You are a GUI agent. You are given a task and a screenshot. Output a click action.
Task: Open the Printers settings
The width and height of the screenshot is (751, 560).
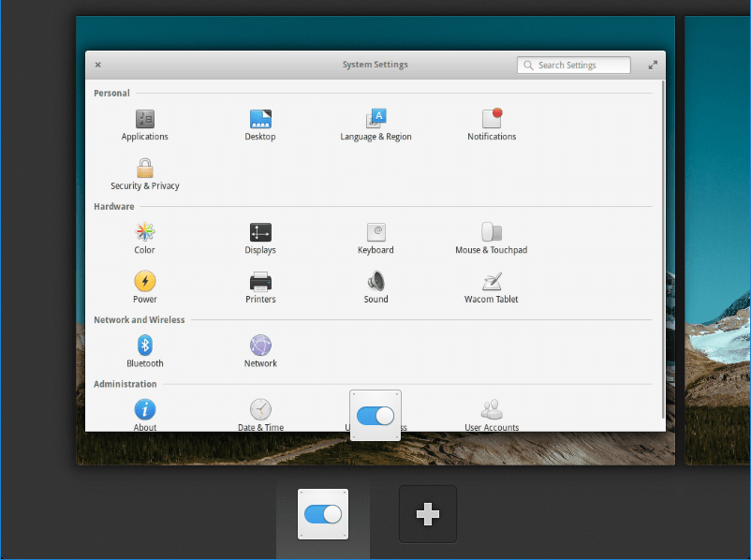(260, 287)
